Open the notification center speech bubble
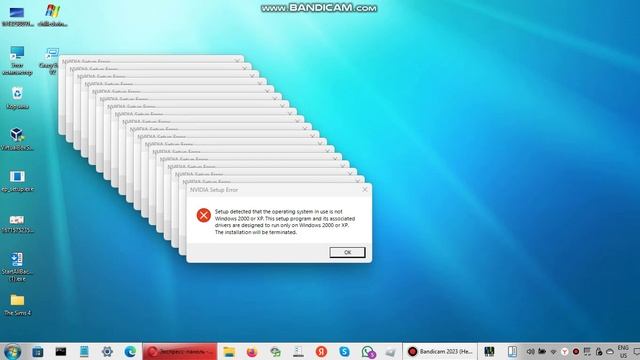Screen dimensions: 640x360 (x=636, y=351)
